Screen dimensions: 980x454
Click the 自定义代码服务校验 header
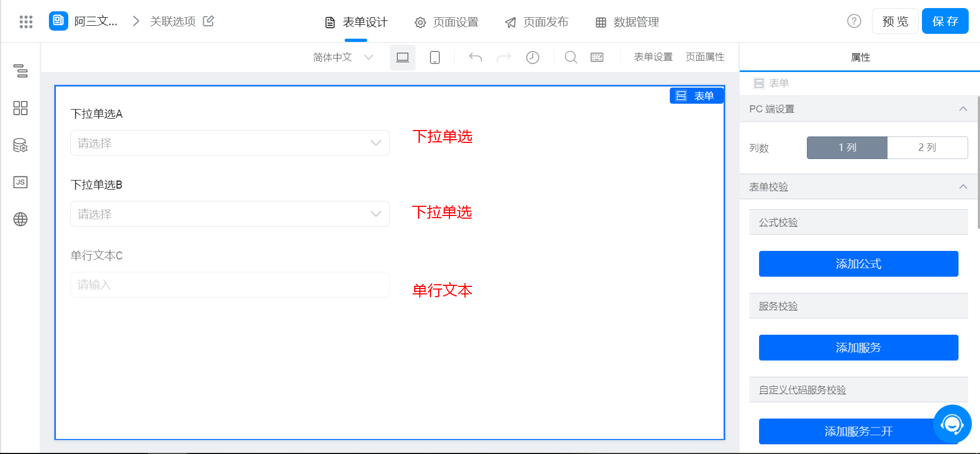(x=859, y=390)
